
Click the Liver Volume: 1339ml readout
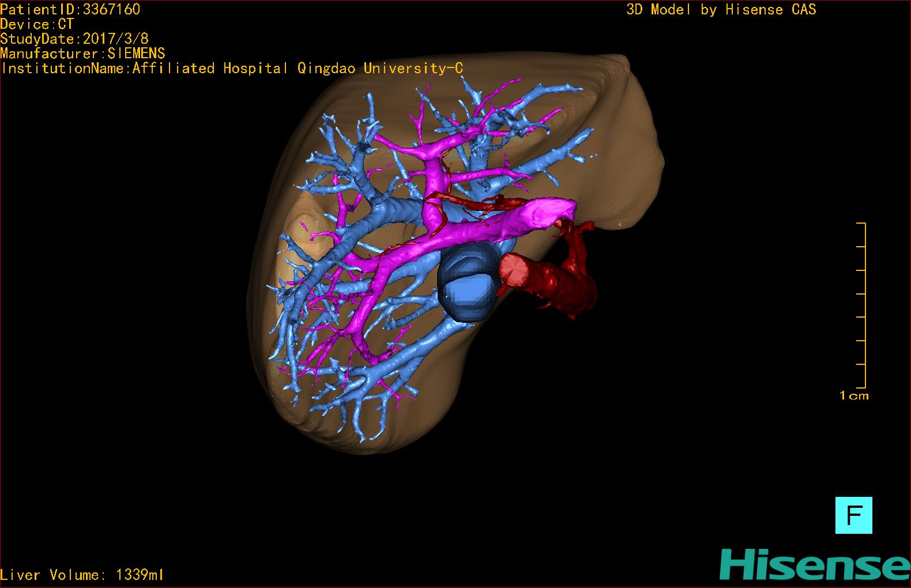pos(82,575)
